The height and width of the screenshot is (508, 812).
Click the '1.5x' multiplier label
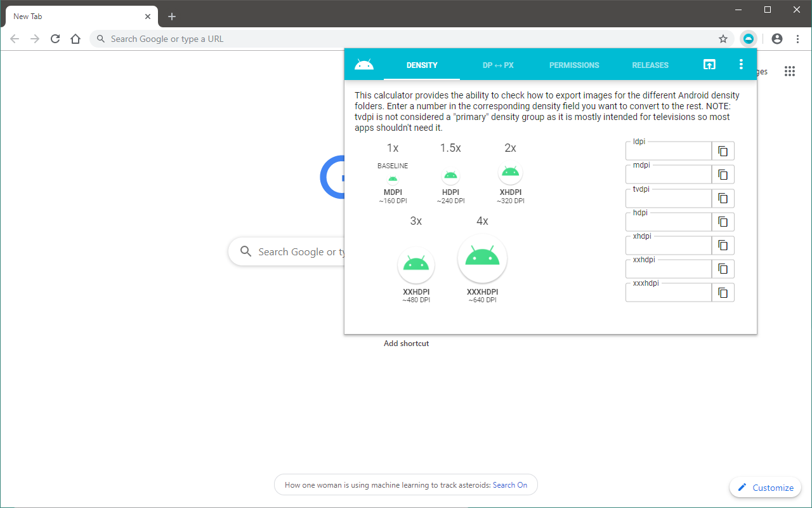pos(450,148)
